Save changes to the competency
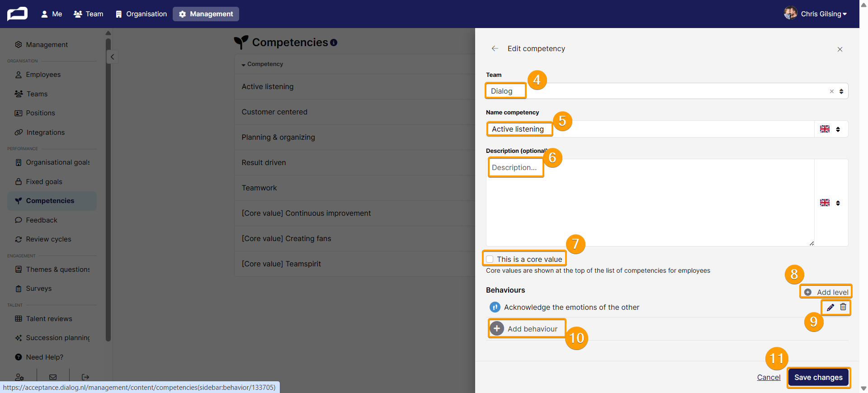 pyautogui.click(x=818, y=377)
